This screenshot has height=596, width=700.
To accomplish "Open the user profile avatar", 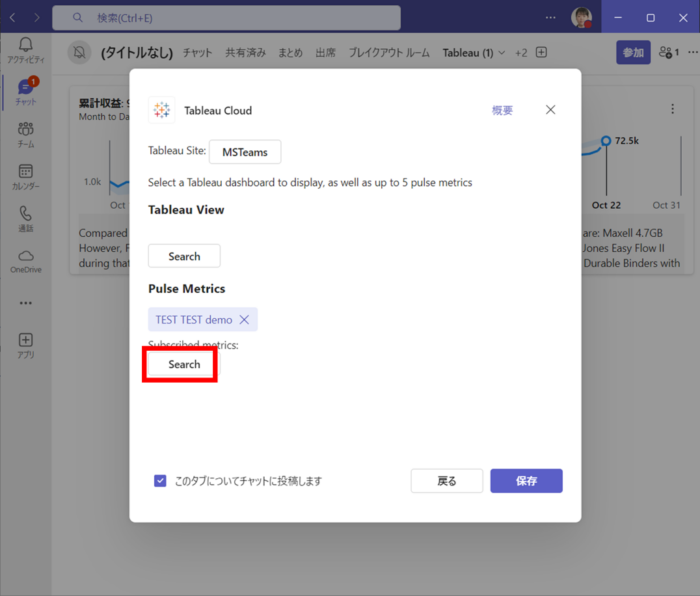I will click(x=581, y=18).
